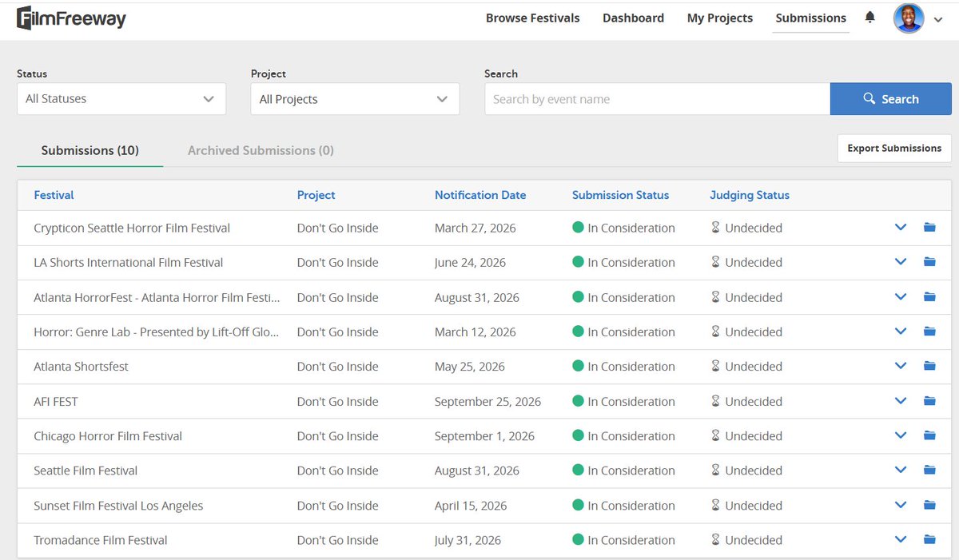Expand the Tromadance Film Festival submission details

coord(901,540)
